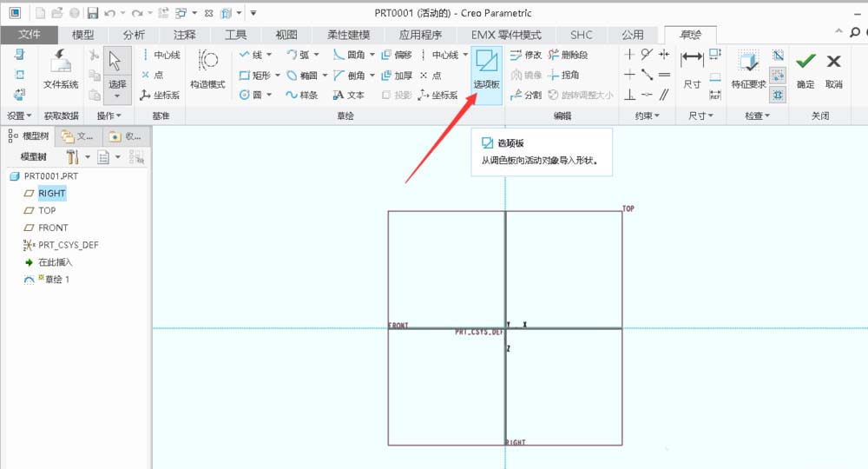Image resolution: width=868 pixels, height=469 pixels.
Task: Click the 删除段 delete segment tool
Action: (x=568, y=55)
